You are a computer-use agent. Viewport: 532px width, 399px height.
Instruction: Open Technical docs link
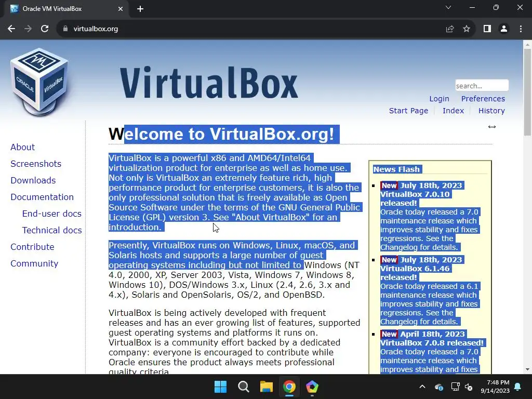(52, 230)
